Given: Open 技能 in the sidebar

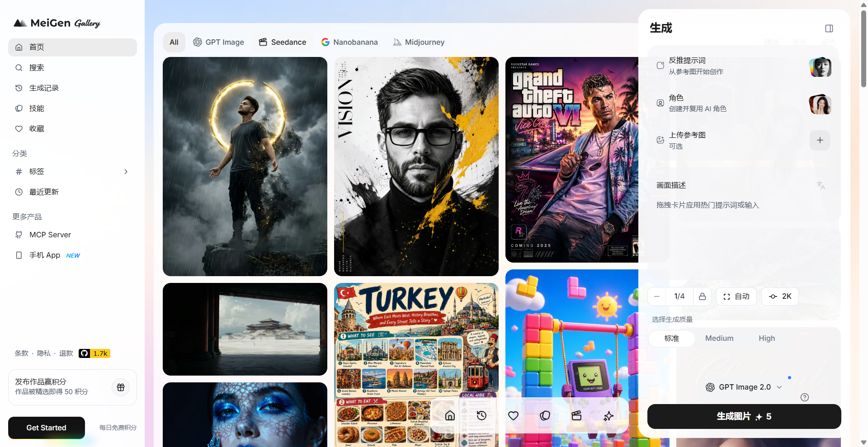Looking at the screenshot, I should [x=72, y=108].
